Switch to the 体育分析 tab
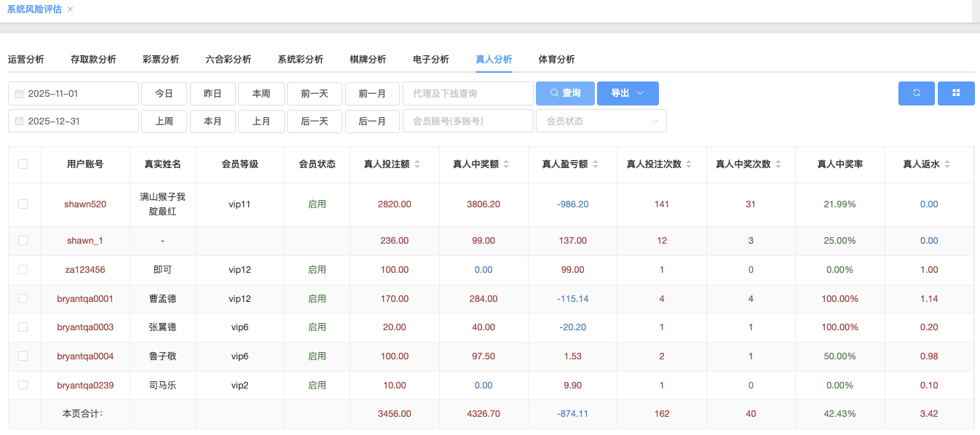 [556, 60]
